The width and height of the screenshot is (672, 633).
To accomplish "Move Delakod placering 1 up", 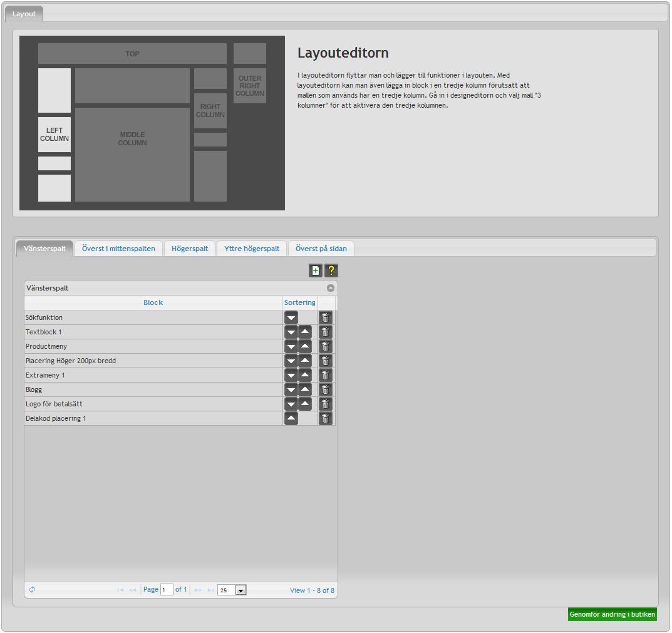I will pos(291,418).
